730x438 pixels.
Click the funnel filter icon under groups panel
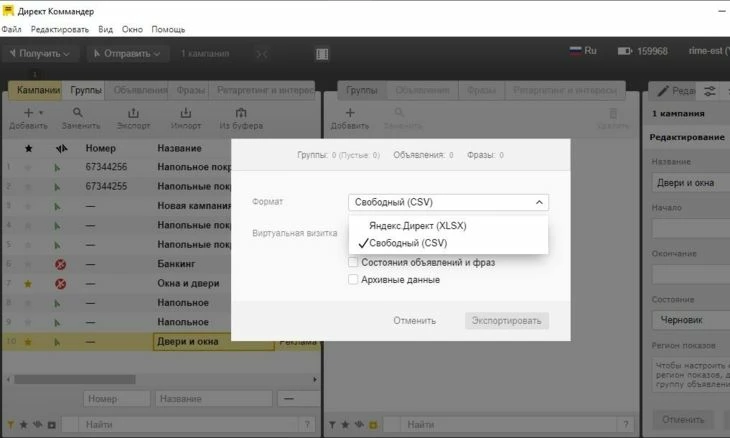332,425
